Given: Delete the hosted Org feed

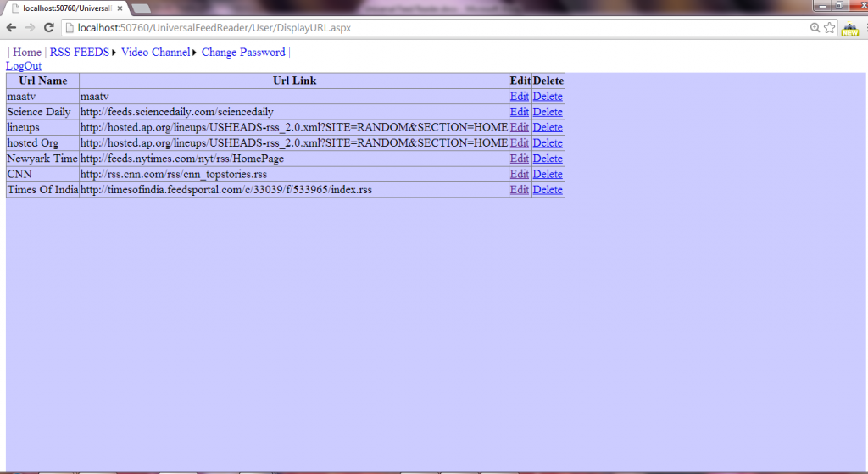Looking at the screenshot, I should click(x=548, y=142).
